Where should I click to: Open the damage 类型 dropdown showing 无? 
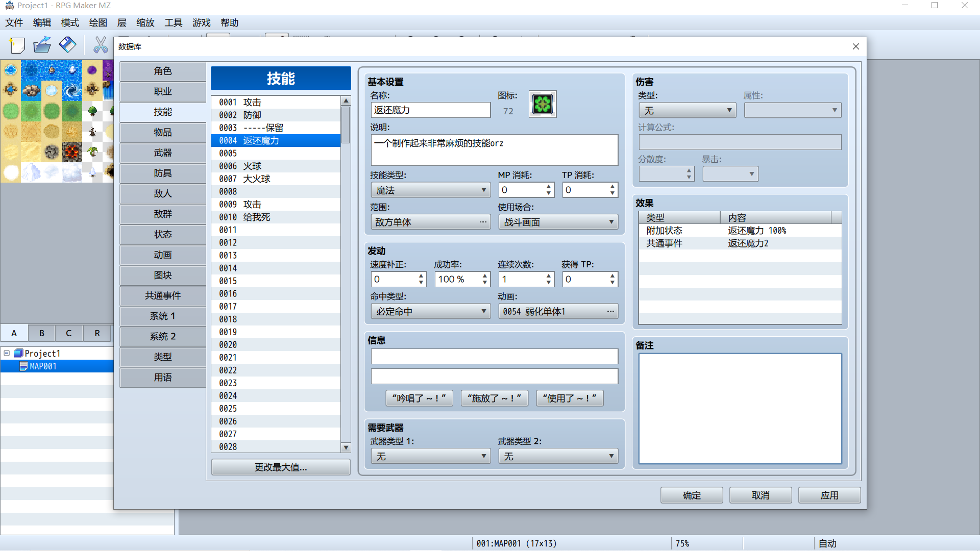tap(688, 110)
